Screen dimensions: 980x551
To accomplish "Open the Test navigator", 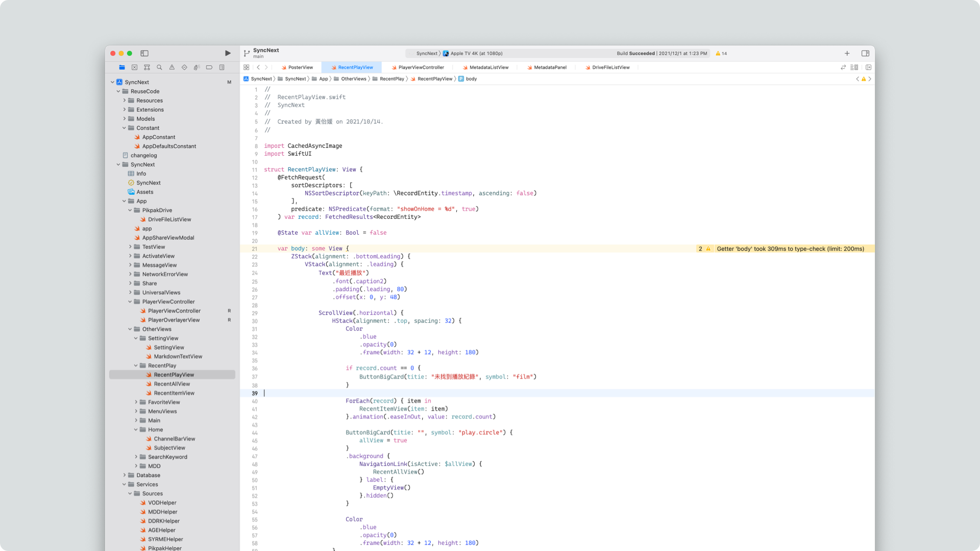I will coord(184,67).
